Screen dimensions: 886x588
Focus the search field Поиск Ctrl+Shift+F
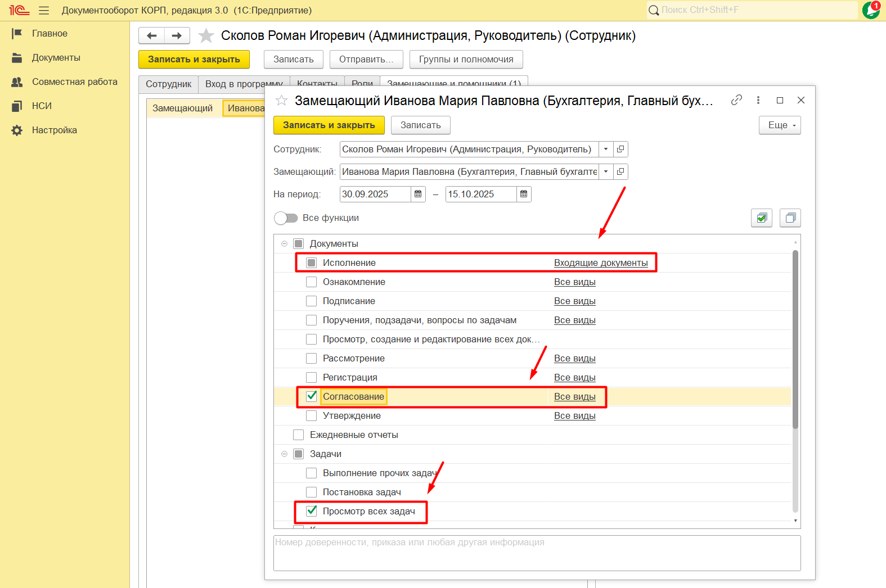click(x=759, y=10)
